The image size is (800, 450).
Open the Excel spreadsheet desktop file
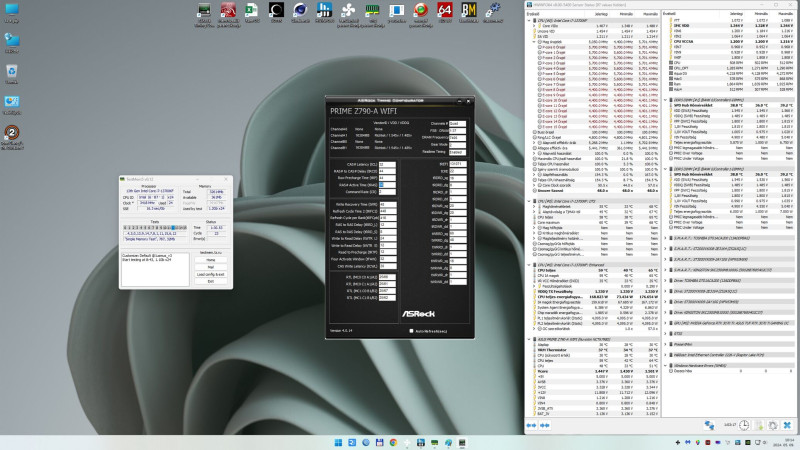252,10
